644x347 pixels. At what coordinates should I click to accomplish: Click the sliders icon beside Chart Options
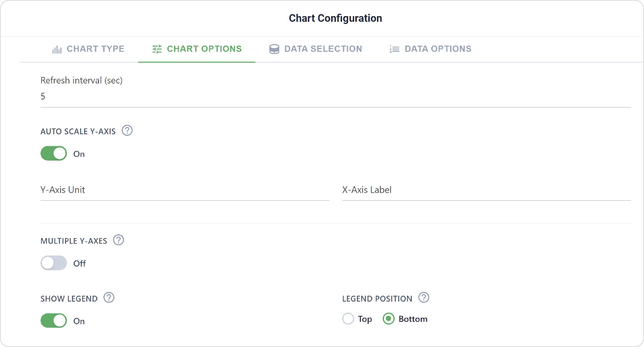[157, 49]
